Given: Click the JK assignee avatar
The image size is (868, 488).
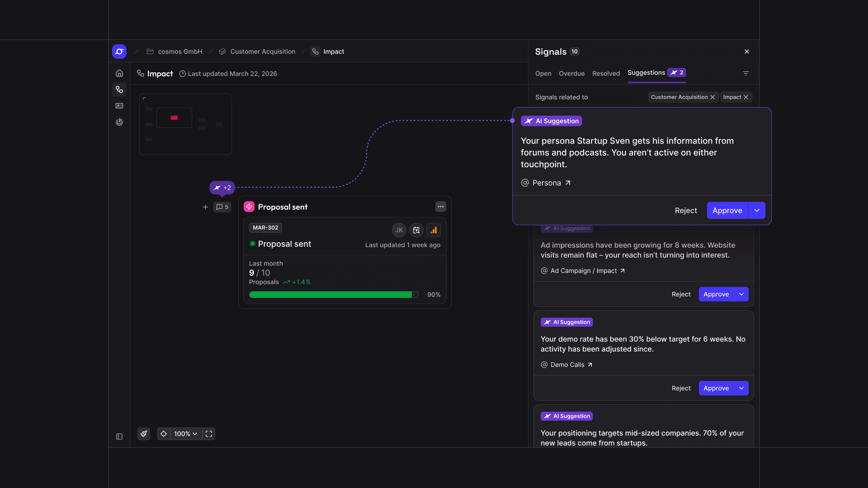Looking at the screenshot, I should [x=399, y=230].
